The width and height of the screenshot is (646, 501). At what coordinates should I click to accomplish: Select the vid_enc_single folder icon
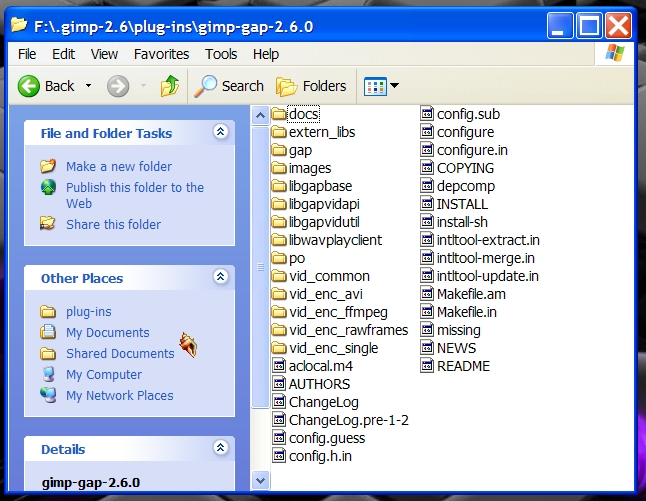point(279,348)
